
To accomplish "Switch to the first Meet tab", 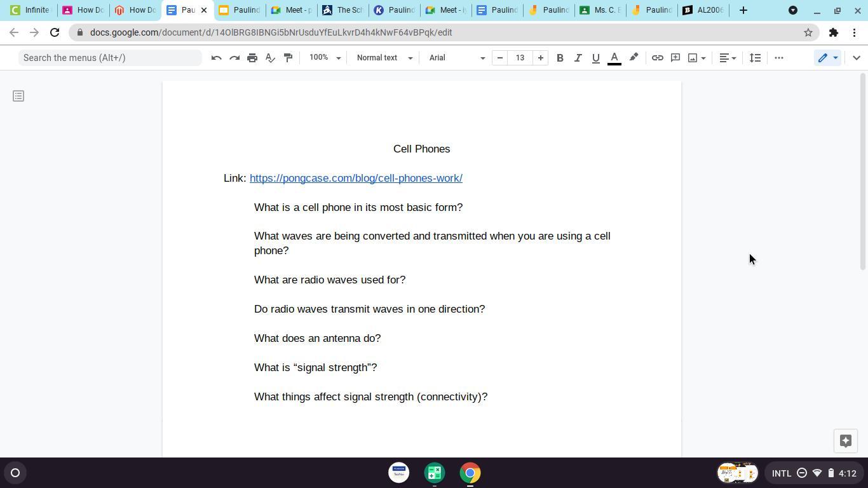I will (x=291, y=10).
